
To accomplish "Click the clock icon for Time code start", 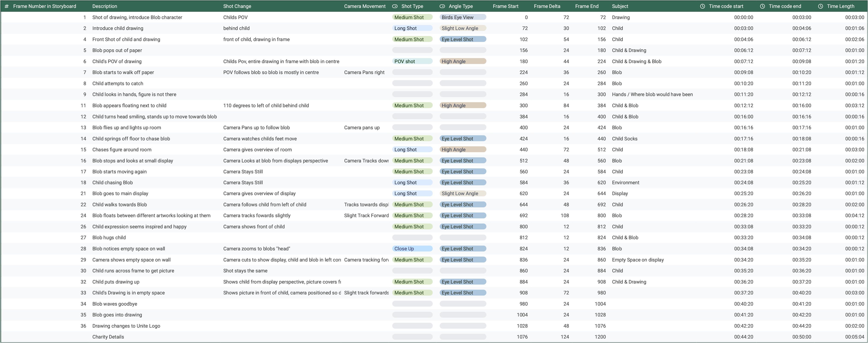I will click(702, 6).
